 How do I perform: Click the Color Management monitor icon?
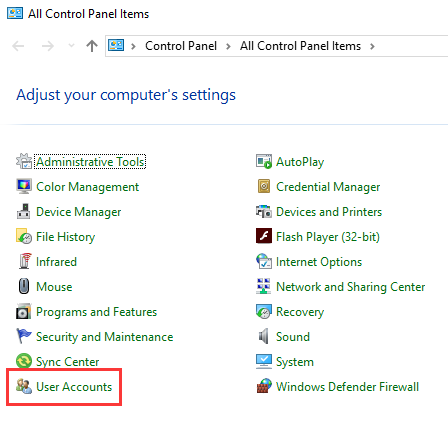[24, 186]
